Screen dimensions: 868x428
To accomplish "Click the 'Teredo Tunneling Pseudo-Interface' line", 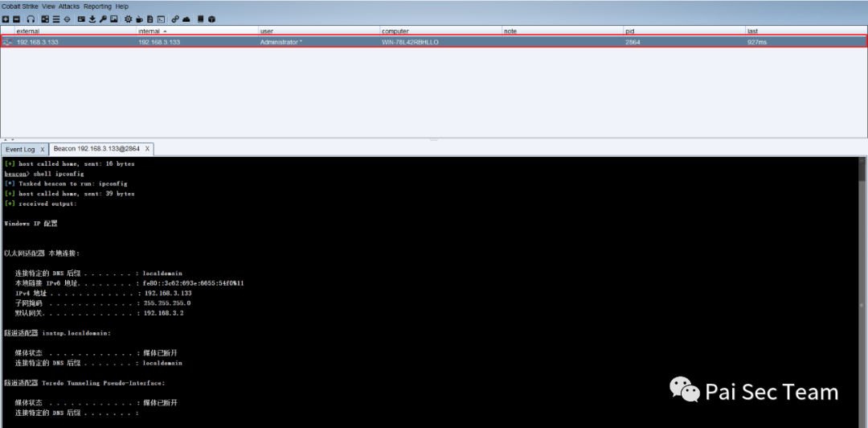I will click(84, 383).
